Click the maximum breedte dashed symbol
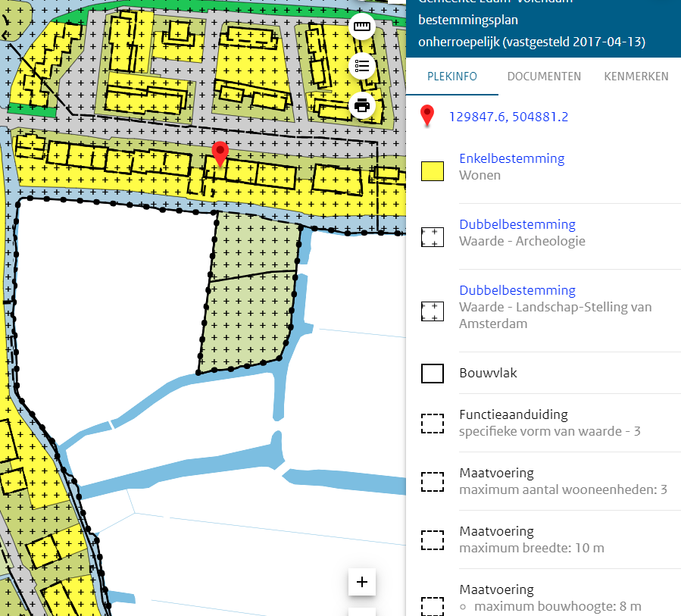The width and height of the screenshot is (681, 616). point(432,540)
